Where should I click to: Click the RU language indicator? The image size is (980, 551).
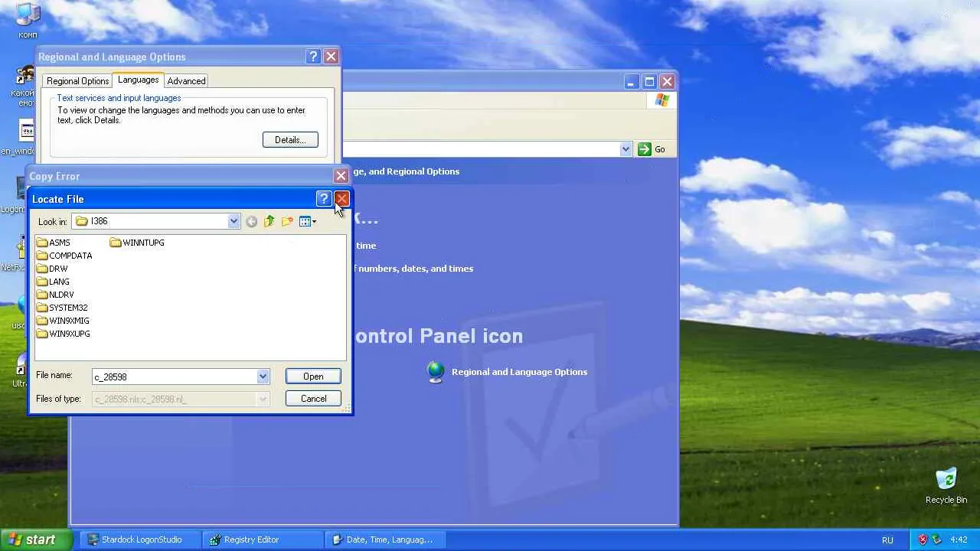click(x=887, y=540)
